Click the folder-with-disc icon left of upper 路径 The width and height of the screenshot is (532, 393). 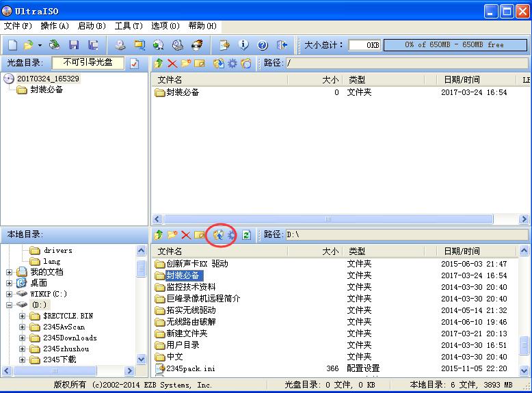pos(246,63)
